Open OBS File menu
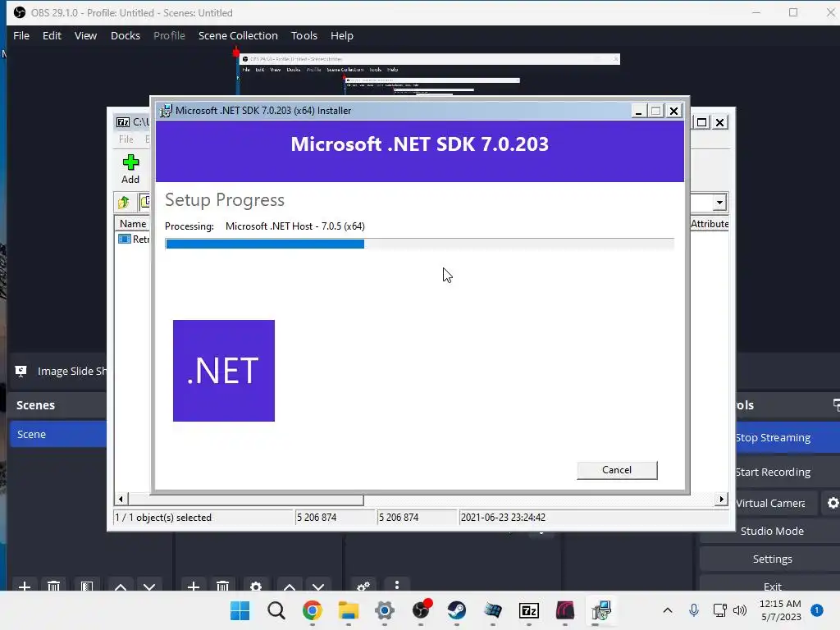The image size is (840, 630). (x=21, y=35)
